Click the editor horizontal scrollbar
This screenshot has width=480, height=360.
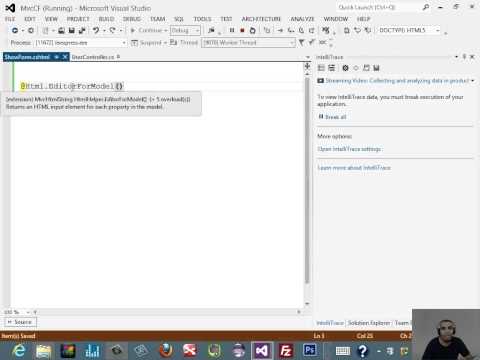tap(167, 312)
